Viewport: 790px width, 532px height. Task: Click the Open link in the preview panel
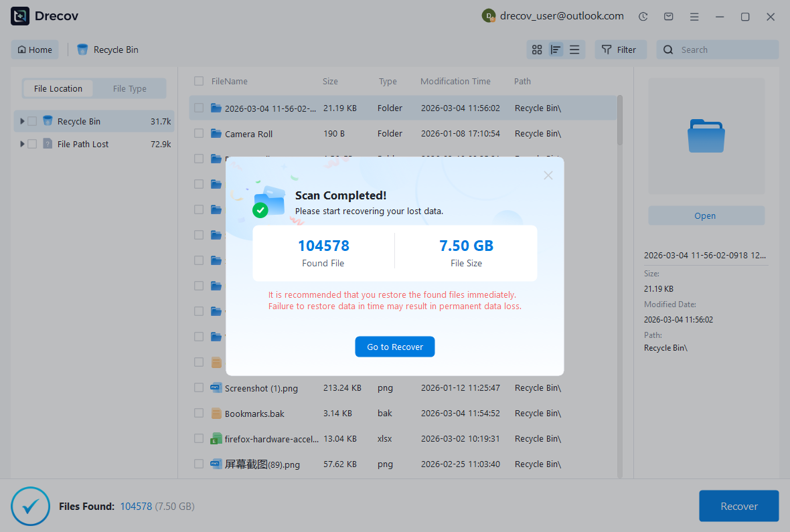coord(705,215)
